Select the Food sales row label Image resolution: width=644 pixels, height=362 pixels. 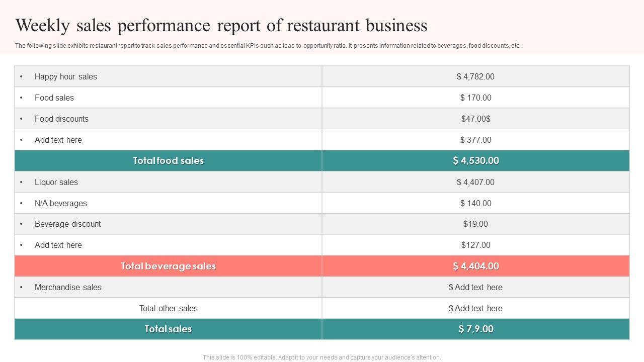click(x=54, y=98)
